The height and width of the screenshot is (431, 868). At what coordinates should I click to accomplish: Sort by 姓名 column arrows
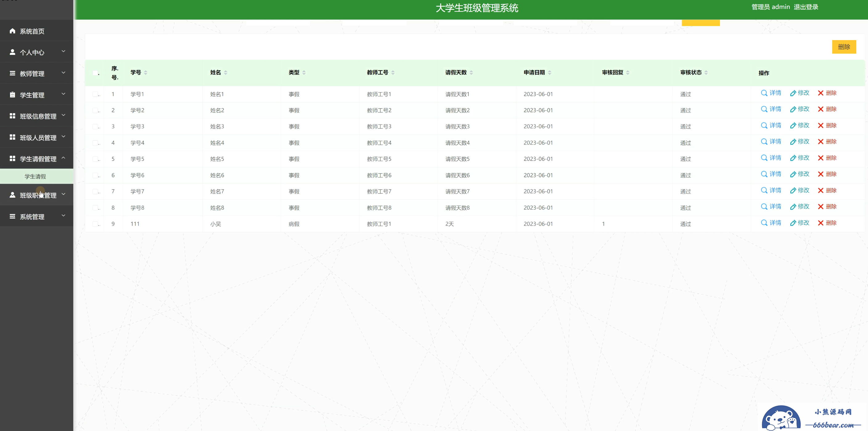tap(225, 72)
